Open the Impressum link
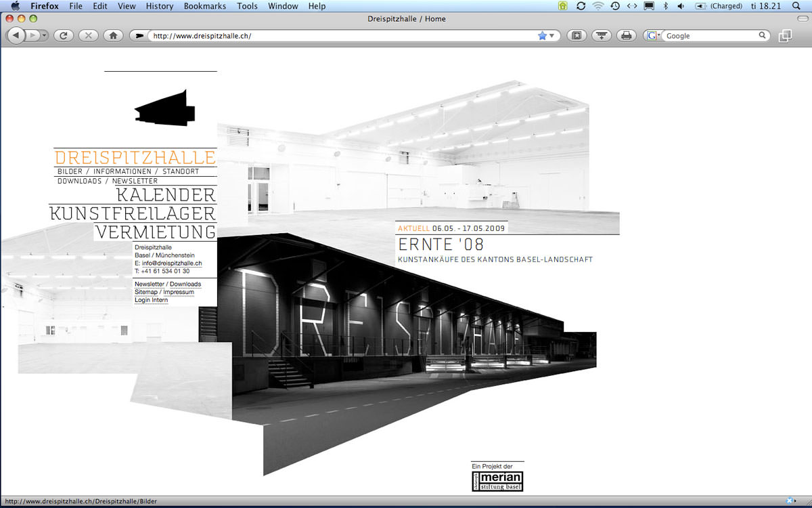 [x=179, y=292]
